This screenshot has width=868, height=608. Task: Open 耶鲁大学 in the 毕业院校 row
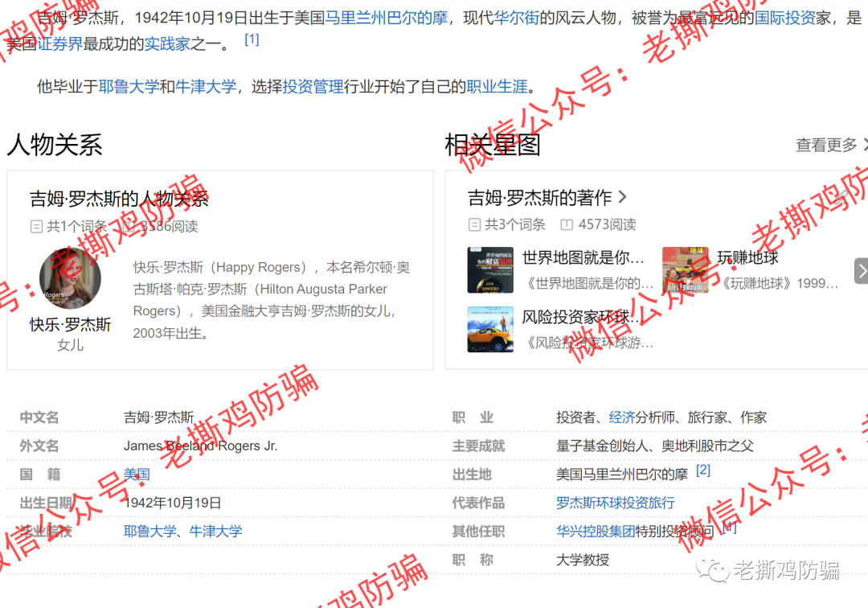(150, 532)
